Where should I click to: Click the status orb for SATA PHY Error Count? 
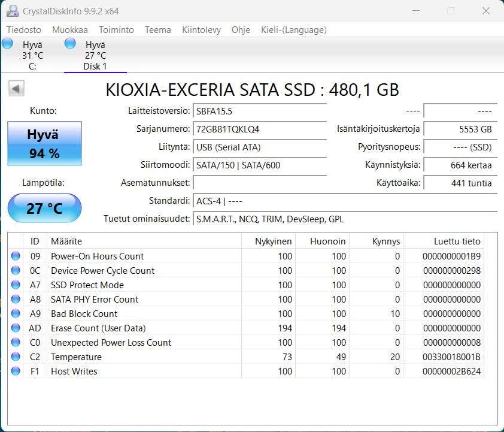pos(16,299)
